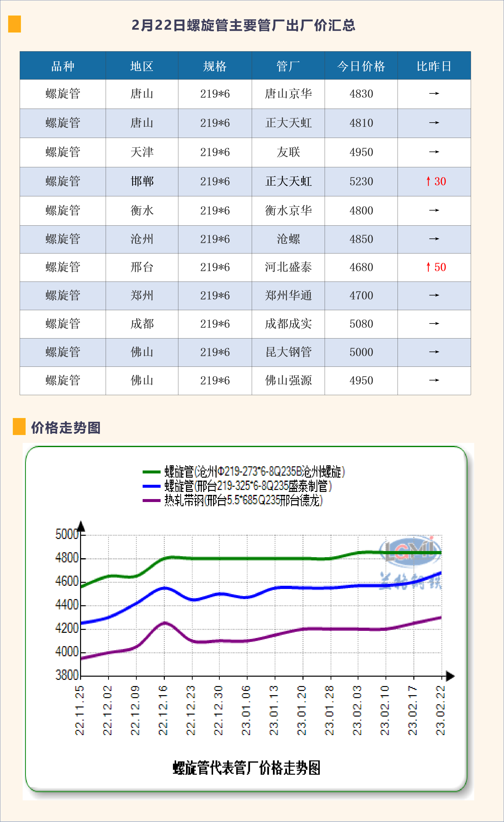Click the black arrowhead ending the horizontal date axis
This screenshot has height=822, width=504.
tap(450, 676)
